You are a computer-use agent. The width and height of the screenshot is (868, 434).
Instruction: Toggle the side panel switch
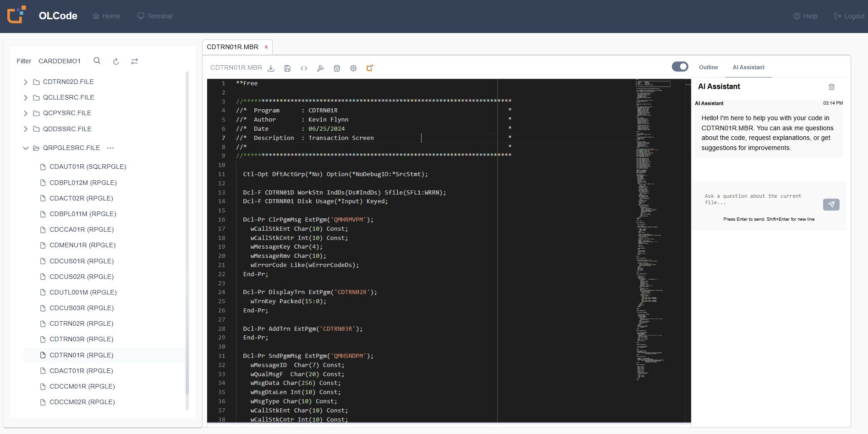click(680, 67)
